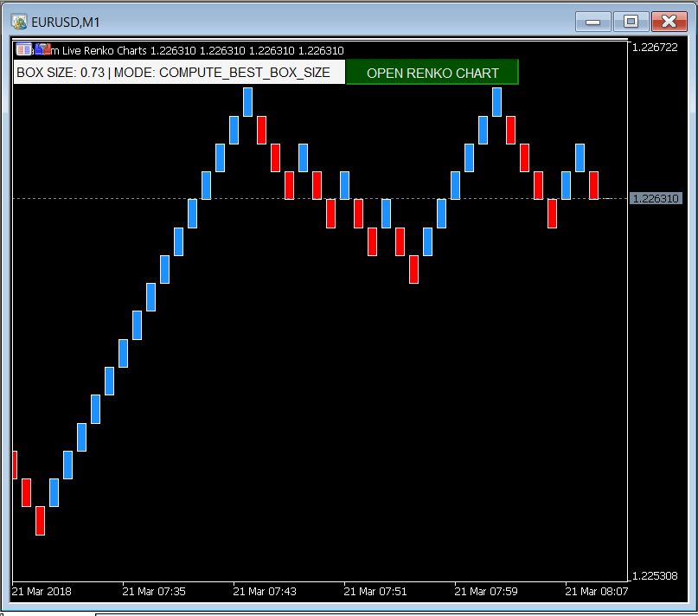Click the 21 Mar 07:51 time label
Image resolution: width=698 pixels, height=616 pixels.
375,592
